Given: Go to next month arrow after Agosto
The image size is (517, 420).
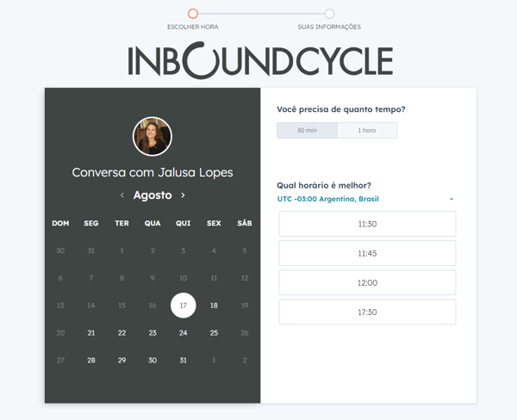Looking at the screenshot, I should pyautogui.click(x=183, y=195).
